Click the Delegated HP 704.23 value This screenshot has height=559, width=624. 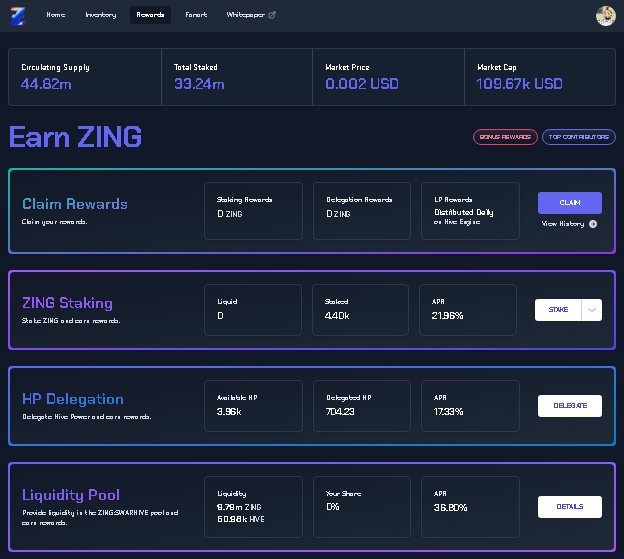pyautogui.click(x=340, y=412)
